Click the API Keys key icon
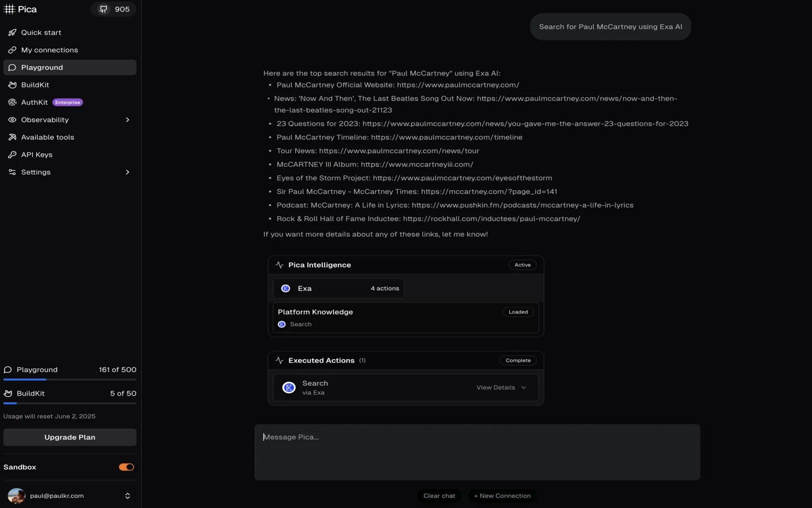This screenshot has height=508, width=812. 12,154
